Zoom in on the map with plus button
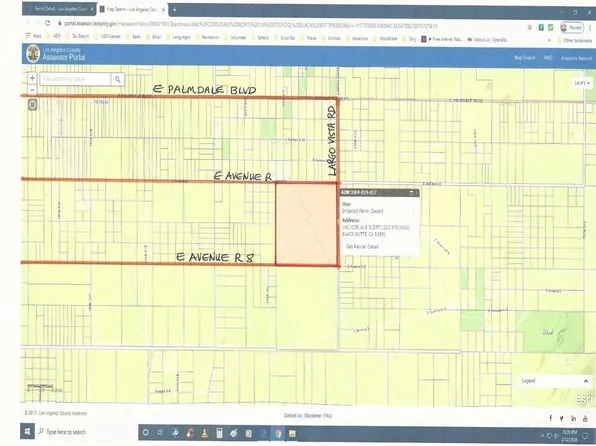The image size is (596, 446). 32,78
